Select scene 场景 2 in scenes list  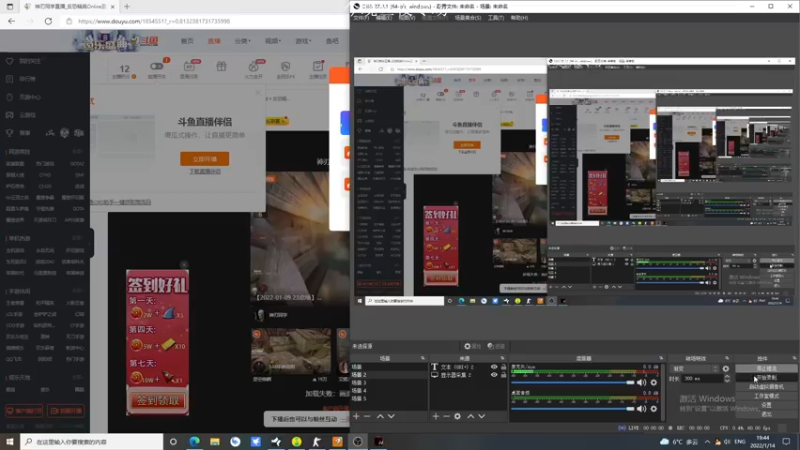pos(389,374)
